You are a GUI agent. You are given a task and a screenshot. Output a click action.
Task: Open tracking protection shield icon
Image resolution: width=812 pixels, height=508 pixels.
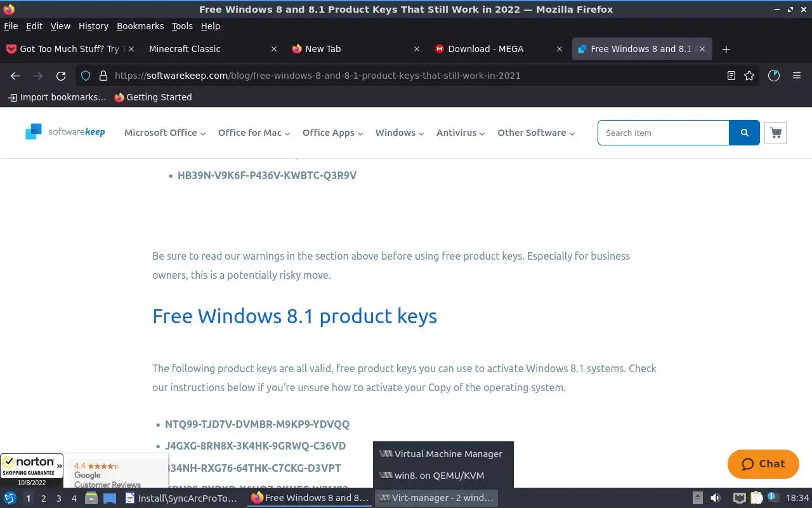pyautogui.click(x=87, y=76)
